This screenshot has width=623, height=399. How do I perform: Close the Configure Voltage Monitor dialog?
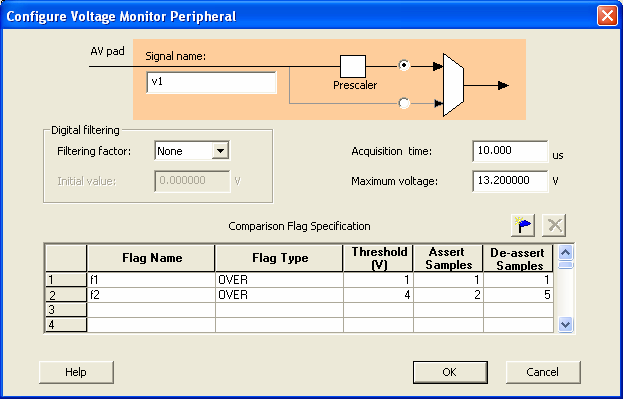tap(607, 16)
